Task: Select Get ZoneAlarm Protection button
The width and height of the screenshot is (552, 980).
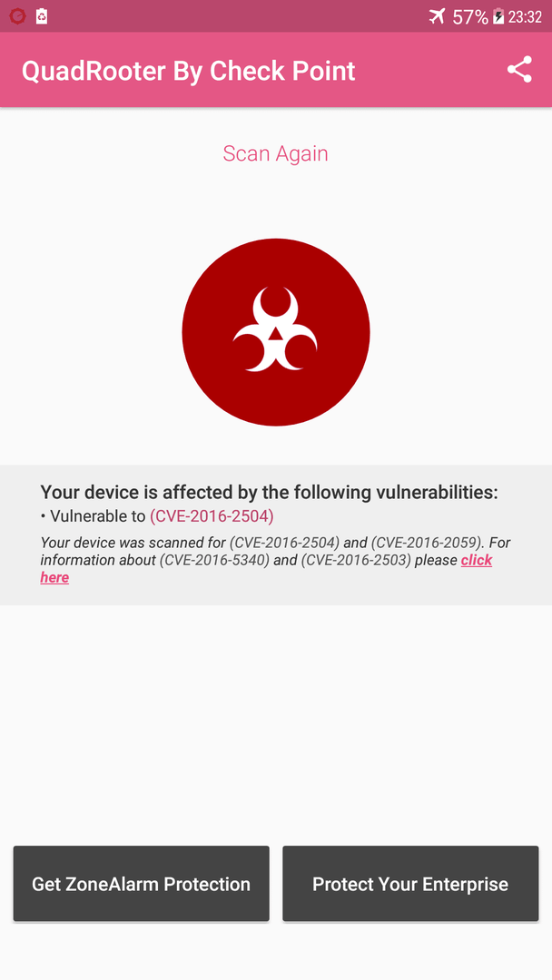Action: (142, 883)
